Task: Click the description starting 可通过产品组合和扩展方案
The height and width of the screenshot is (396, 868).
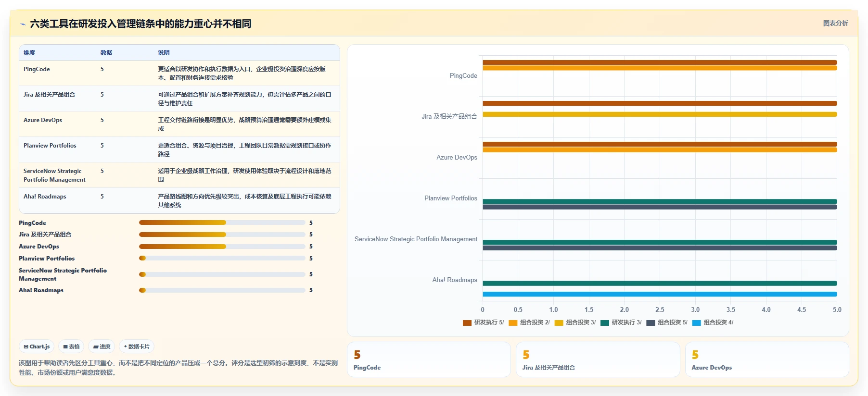Action: (x=245, y=99)
